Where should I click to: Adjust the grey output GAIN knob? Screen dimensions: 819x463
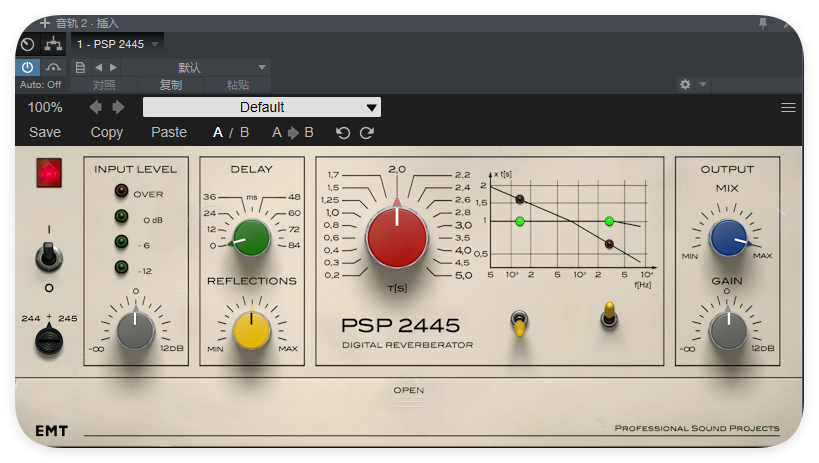coord(728,331)
